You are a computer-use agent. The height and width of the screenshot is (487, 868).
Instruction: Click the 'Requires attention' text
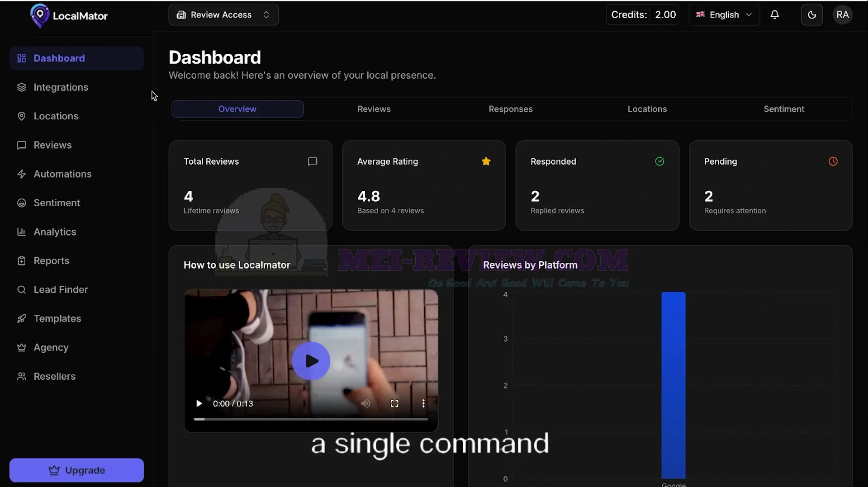click(x=735, y=211)
